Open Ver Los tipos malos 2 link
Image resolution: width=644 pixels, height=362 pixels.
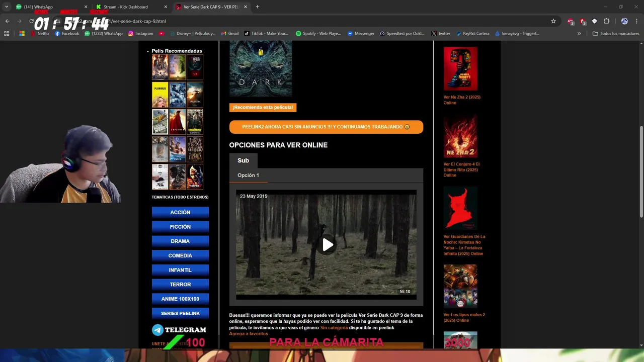(x=464, y=317)
